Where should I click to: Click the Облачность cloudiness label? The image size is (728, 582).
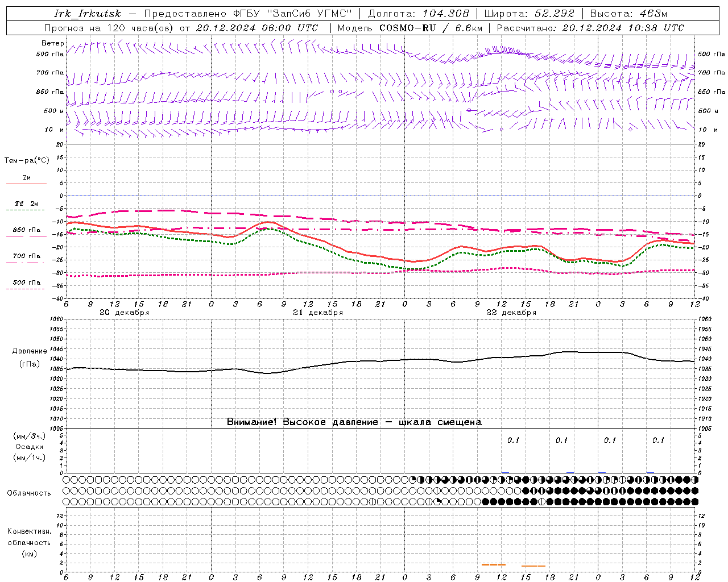point(29,493)
